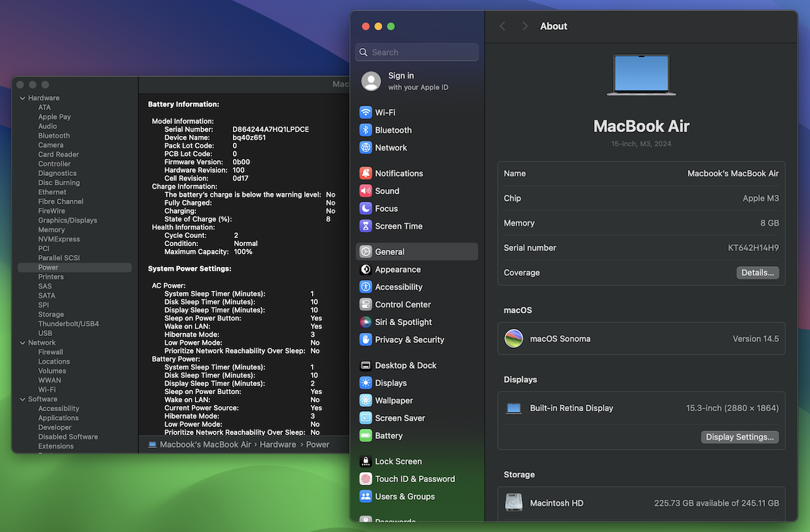Select Ethernet in System Information hardware list
The width and height of the screenshot is (810, 532).
click(52, 192)
